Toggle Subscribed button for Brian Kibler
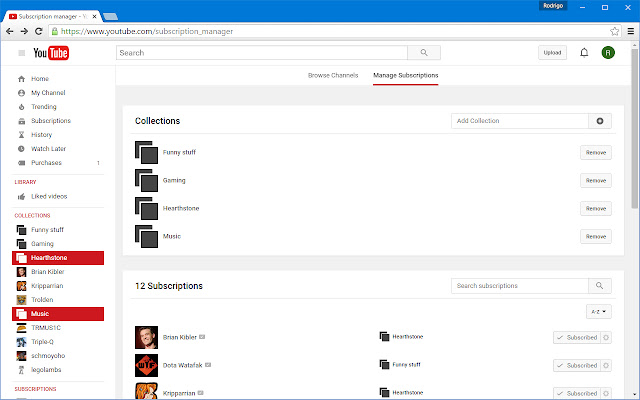The width and height of the screenshot is (640, 400). (x=577, y=338)
